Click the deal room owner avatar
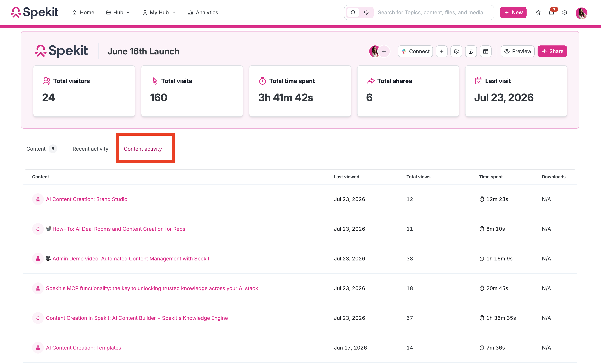Screen dimensions: 601x364 tap(375, 51)
